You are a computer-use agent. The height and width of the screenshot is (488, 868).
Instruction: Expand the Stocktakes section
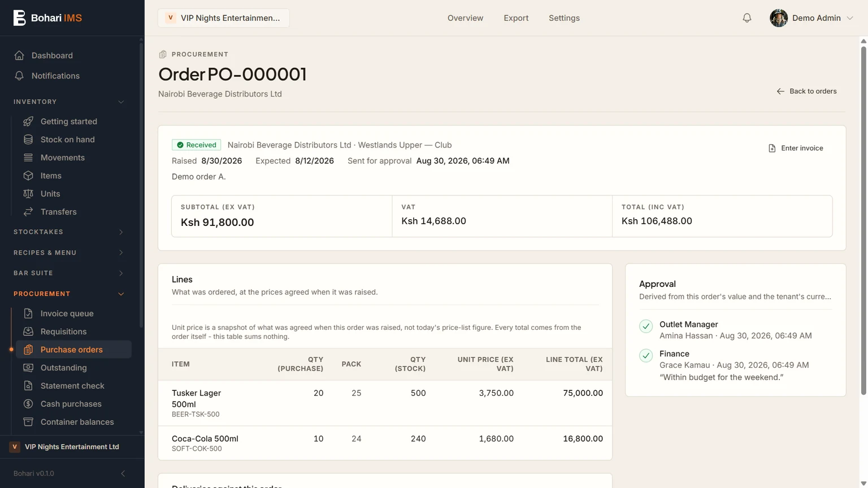coord(120,232)
